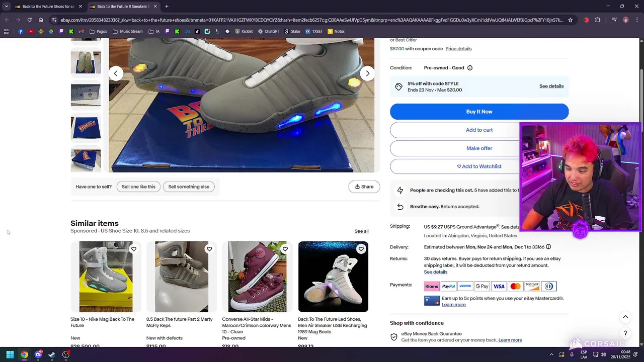Open Learn more about Money Back Guarantee
644x362 pixels.
click(510, 340)
